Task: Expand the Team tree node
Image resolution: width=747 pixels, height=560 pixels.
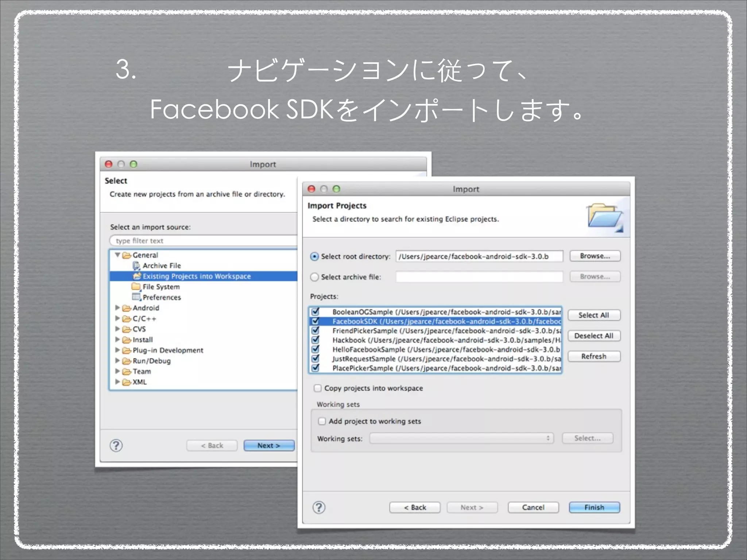Action: [117, 371]
